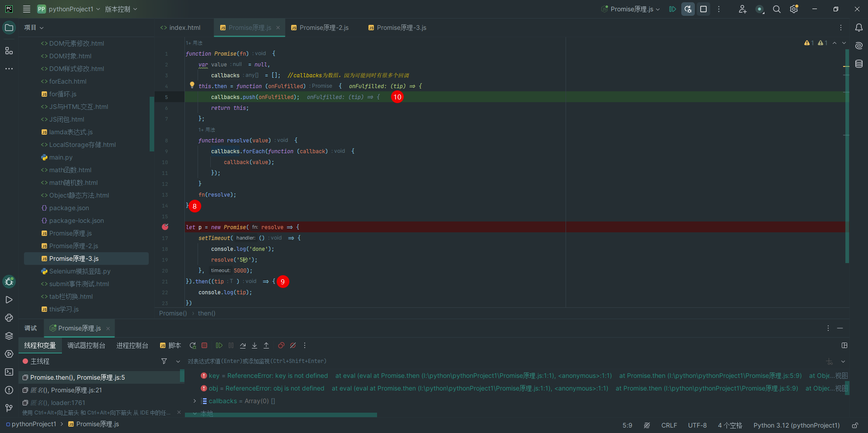Select the Python 3.12 interpreter widget
Image resolution: width=868 pixels, height=433 pixels.
coord(797,425)
